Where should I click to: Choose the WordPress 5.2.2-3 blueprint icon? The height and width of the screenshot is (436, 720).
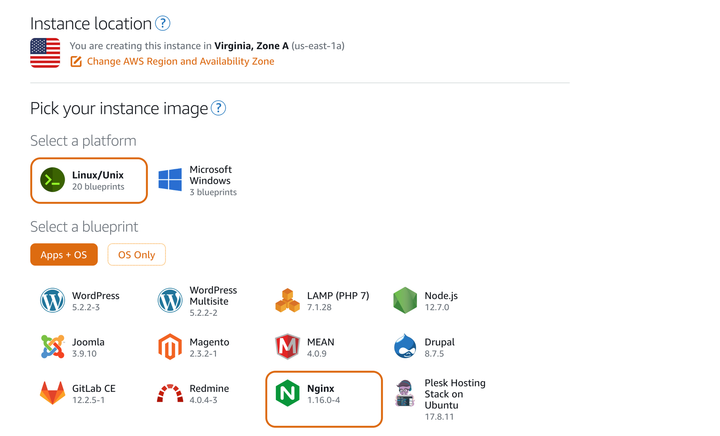pyautogui.click(x=52, y=301)
